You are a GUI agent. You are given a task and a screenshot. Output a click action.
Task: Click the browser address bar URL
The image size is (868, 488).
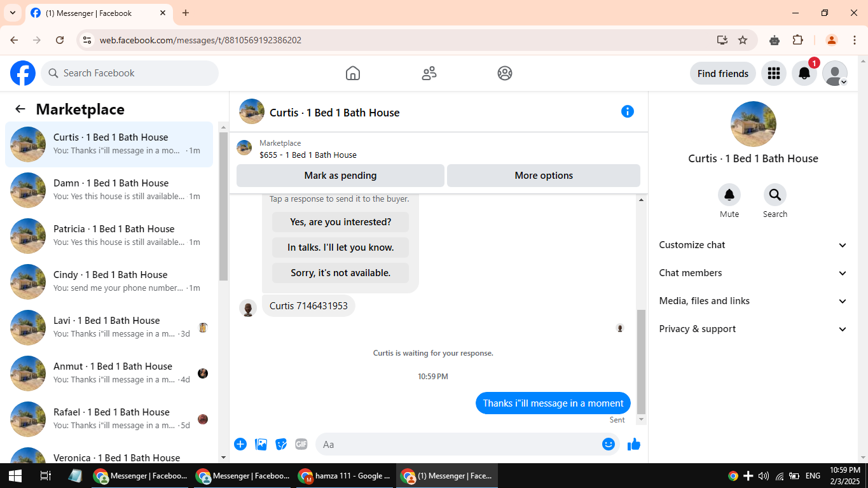pos(200,40)
